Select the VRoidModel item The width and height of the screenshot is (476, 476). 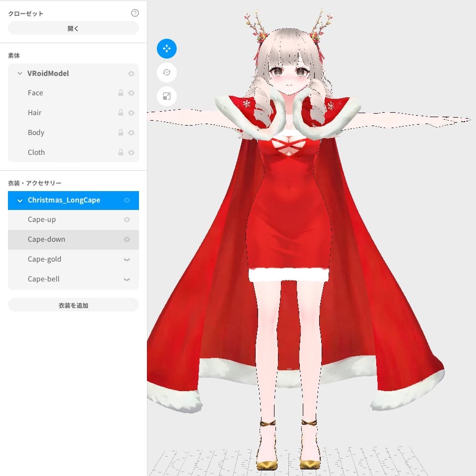point(73,73)
